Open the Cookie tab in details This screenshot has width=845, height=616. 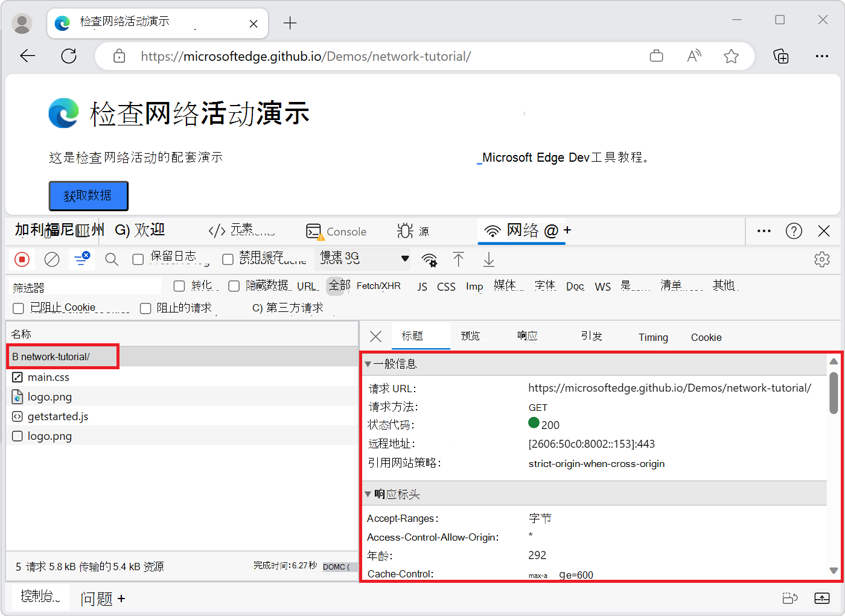[706, 337]
